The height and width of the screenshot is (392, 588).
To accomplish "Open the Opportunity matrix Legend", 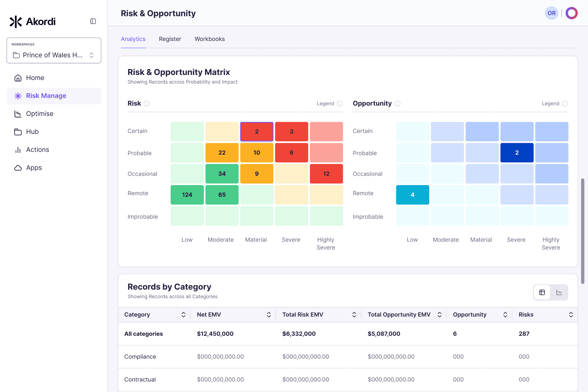I will point(555,103).
